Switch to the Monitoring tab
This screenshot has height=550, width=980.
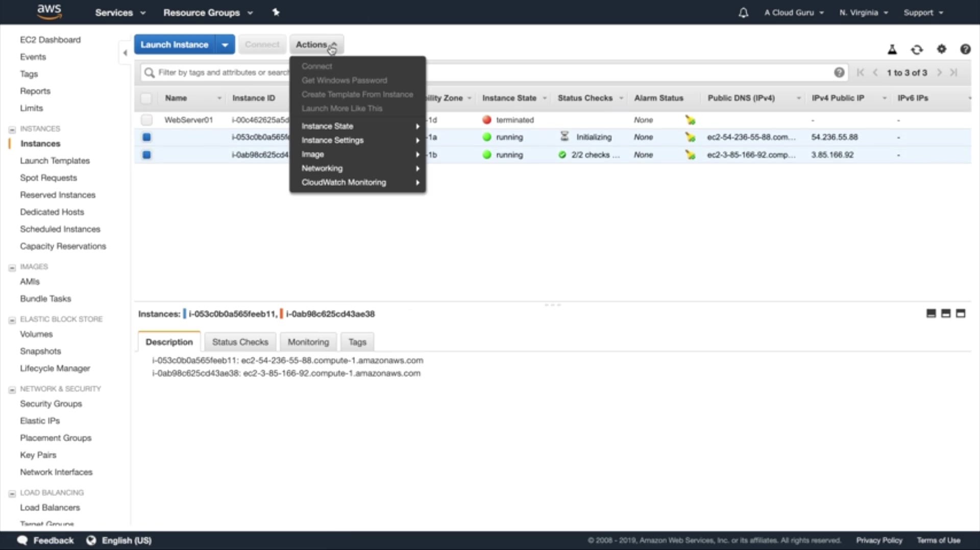(x=308, y=342)
